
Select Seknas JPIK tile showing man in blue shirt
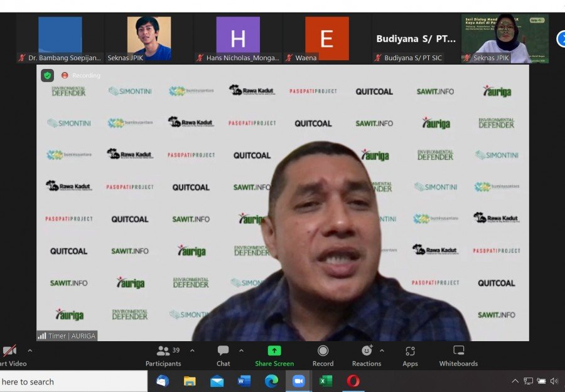click(x=149, y=38)
